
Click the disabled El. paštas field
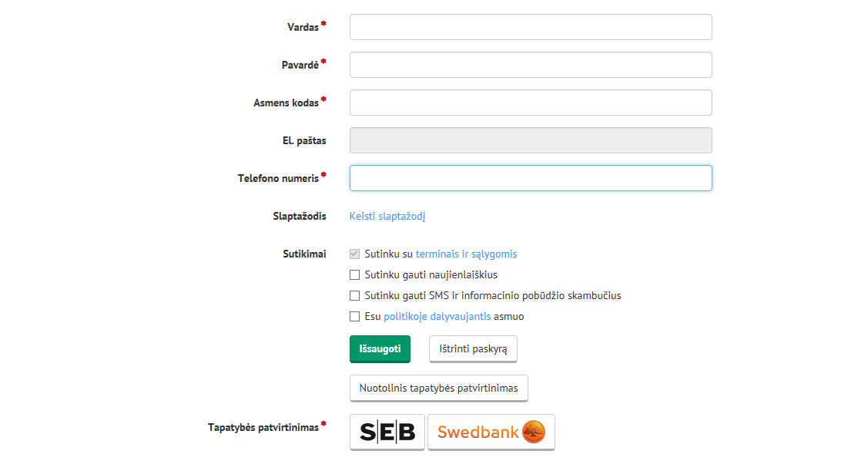[x=531, y=140]
